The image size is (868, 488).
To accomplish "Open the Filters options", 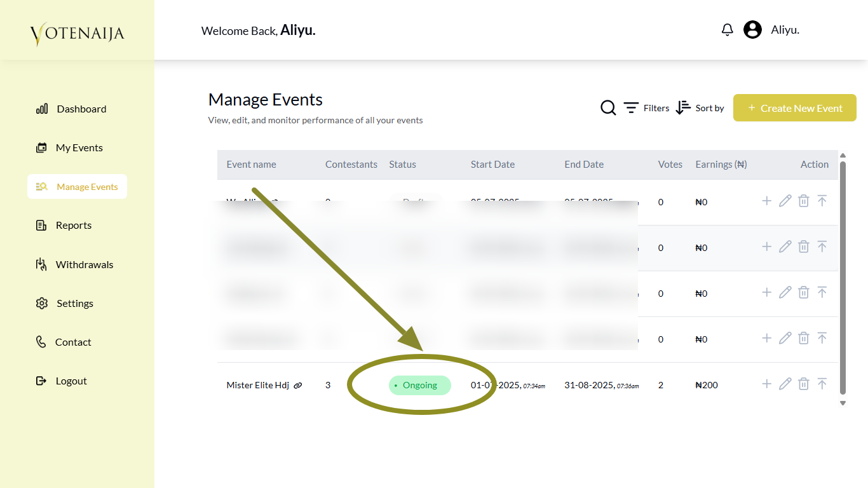I will coord(646,108).
